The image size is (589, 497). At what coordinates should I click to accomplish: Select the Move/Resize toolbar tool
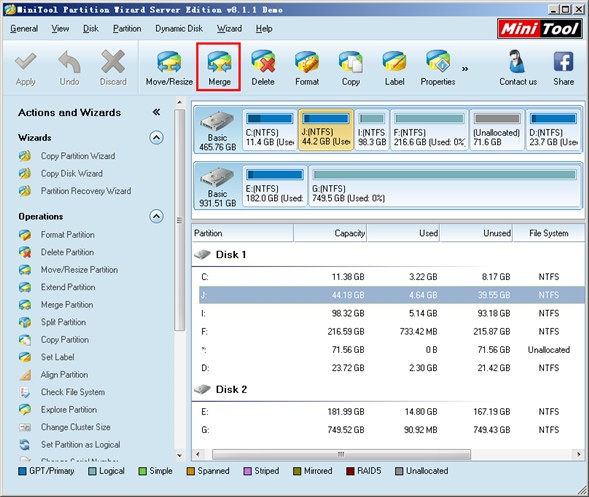coord(169,68)
